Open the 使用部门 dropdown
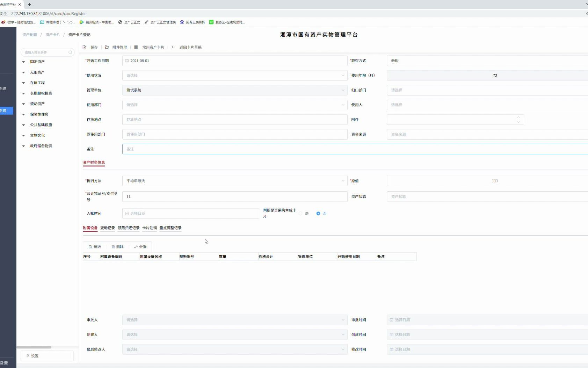588x368 pixels. [235, 105]
